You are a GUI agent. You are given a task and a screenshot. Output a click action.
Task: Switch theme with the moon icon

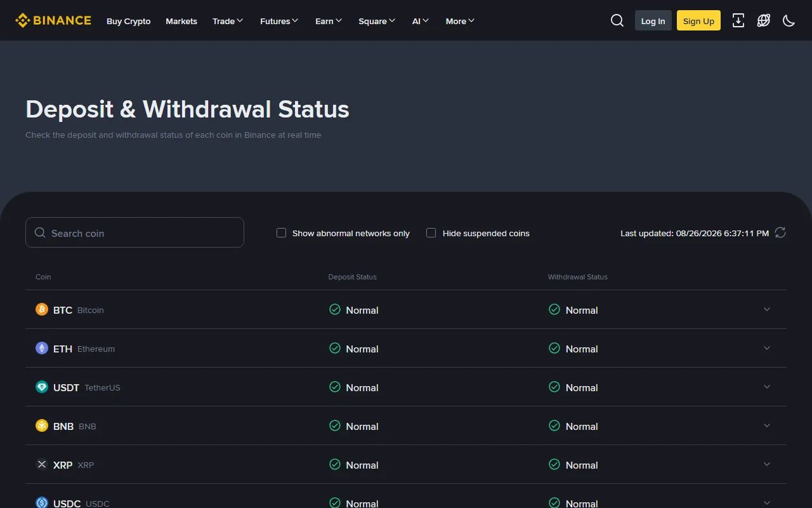tap(789, 21)
